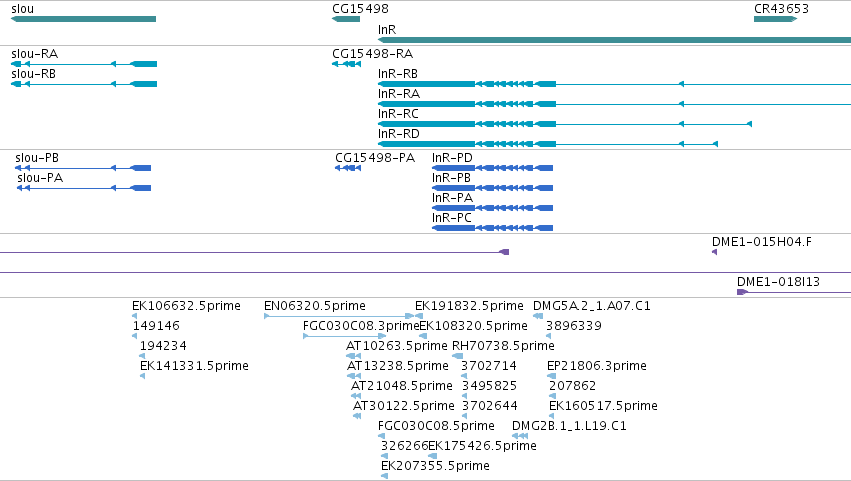Select the CR43653 gene arrow
The height and width of the screenshot is (481, 851).
(775, 19)
